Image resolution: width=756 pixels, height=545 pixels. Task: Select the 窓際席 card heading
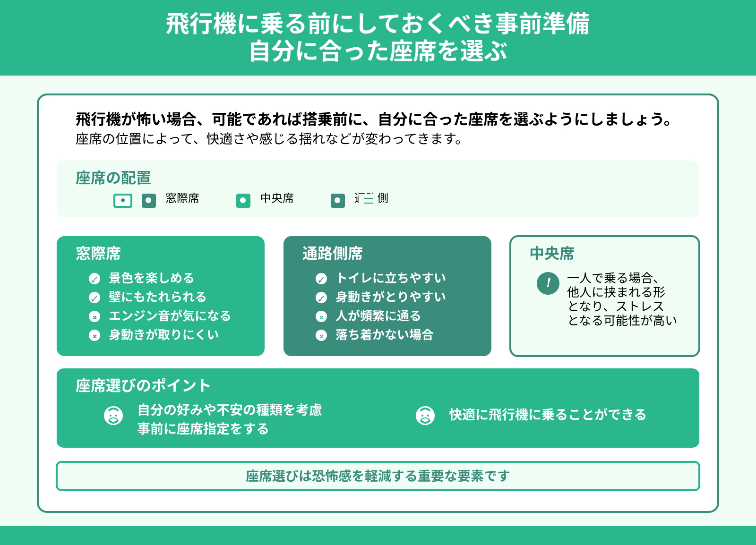click(x=98, y=254)
